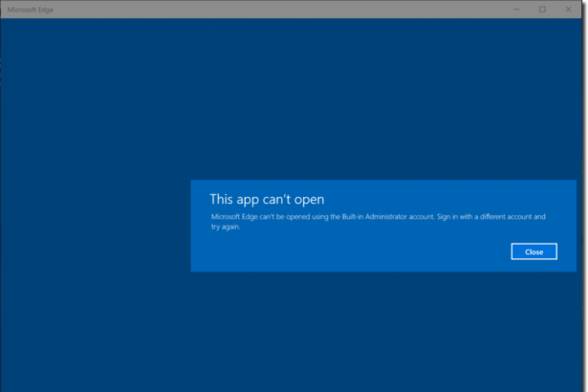Click the Built-in Administrator account message text
588x392 pixels.
(378, 221)
